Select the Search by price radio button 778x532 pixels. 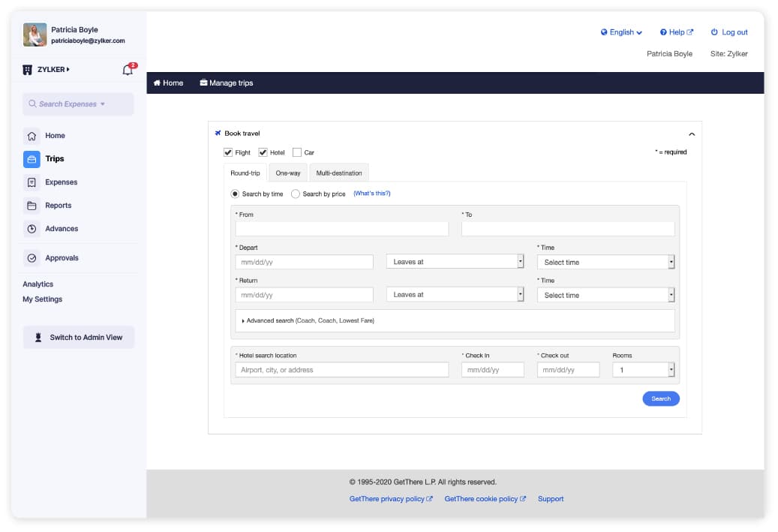296,193
